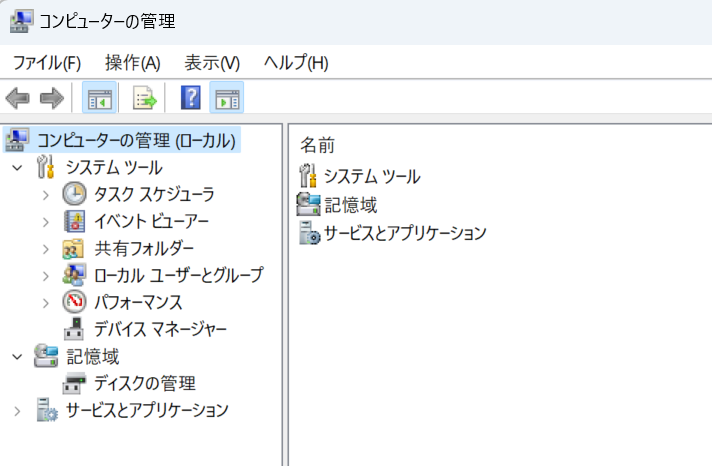Toggle the Show/Hide Action Pane button

(x=227, y=98)
